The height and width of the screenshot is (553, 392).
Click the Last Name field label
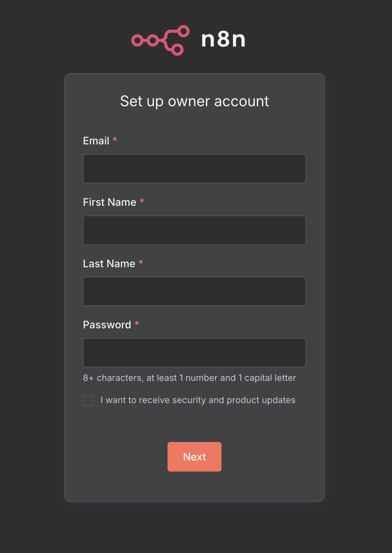pyautogui.click(x=109, y=264)
